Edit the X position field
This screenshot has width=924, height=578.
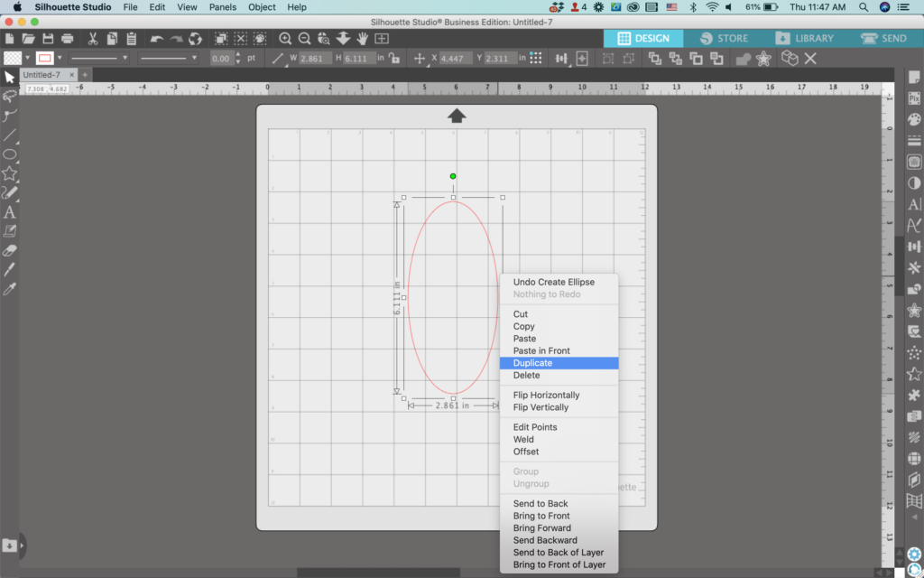(456, 59)
